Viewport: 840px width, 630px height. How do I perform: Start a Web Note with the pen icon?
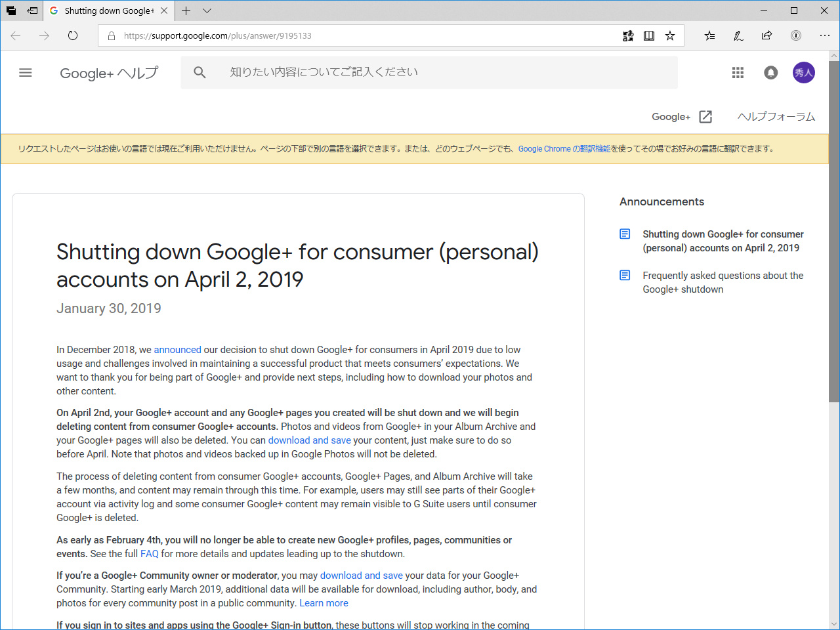pyautogui.click(x=738, y=35)
